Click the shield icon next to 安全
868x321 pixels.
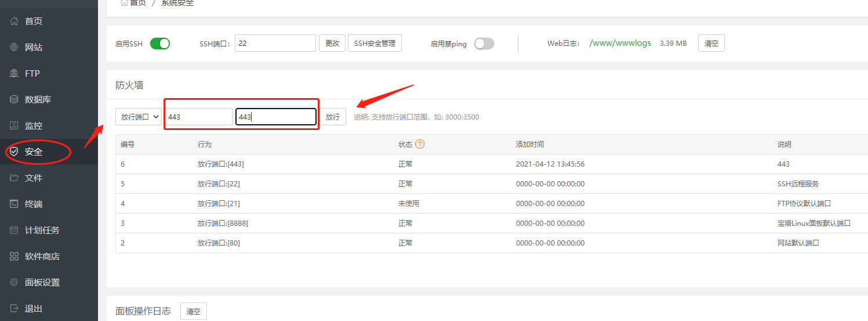[14, 152]
